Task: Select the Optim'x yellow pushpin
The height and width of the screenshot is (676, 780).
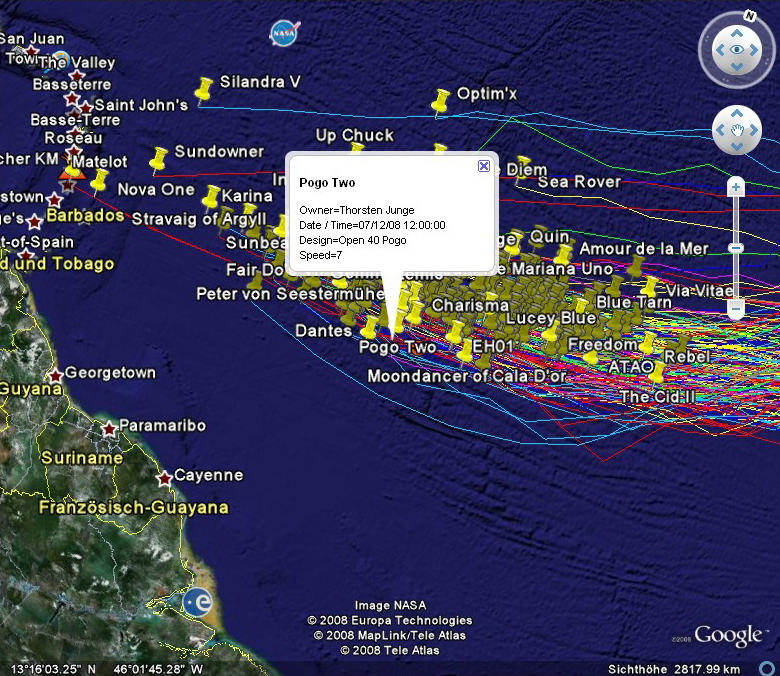Action: tap(440, 101)
